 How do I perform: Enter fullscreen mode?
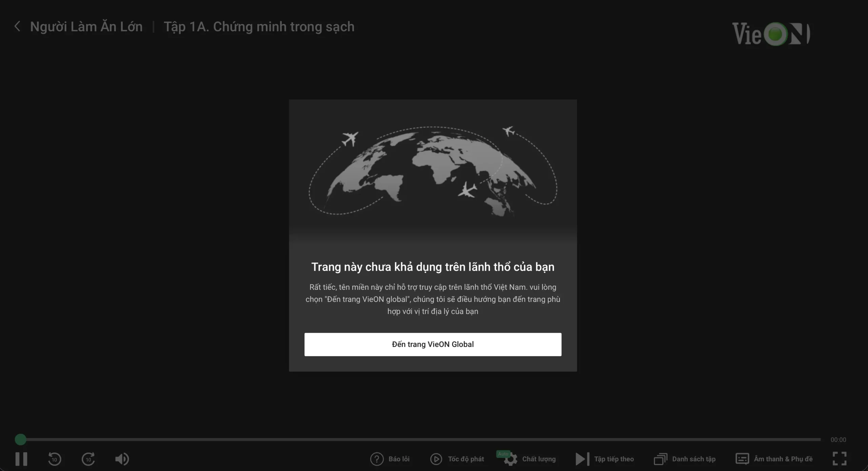pos(840,458)
